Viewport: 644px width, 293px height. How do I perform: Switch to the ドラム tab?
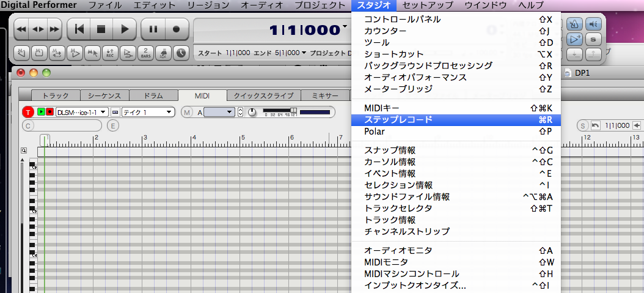(153, 96)
